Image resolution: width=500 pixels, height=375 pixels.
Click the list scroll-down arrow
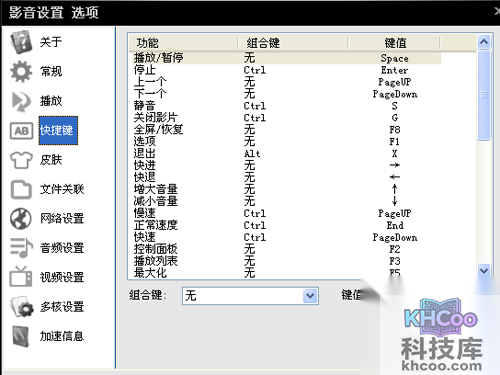pyautogui.click(x=484, y=270)
